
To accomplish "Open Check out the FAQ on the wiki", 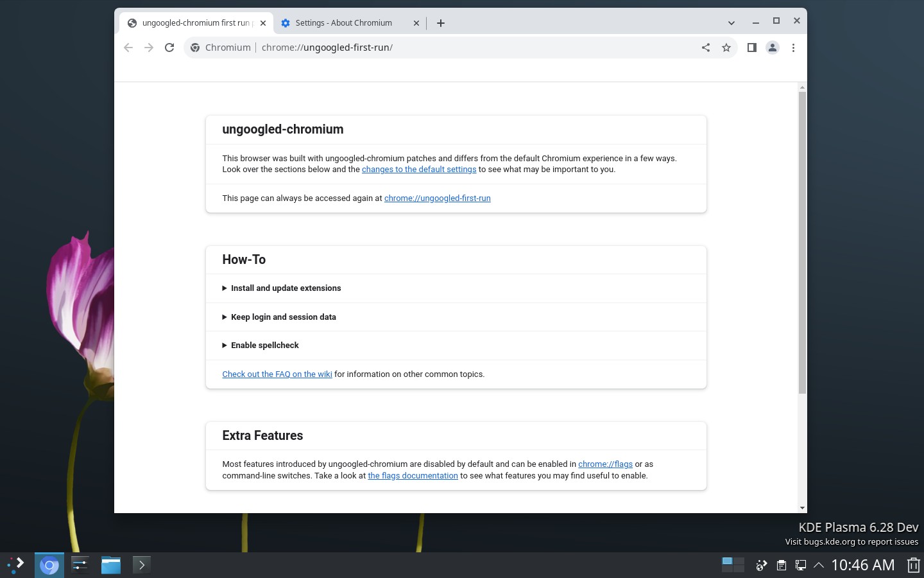I will coord(277,374).
